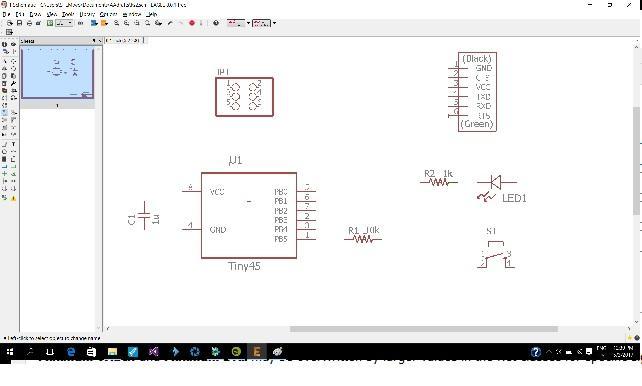Select the Circle draw tool
The height and width of the screenshot is (386, 642).
pos(5,151)
